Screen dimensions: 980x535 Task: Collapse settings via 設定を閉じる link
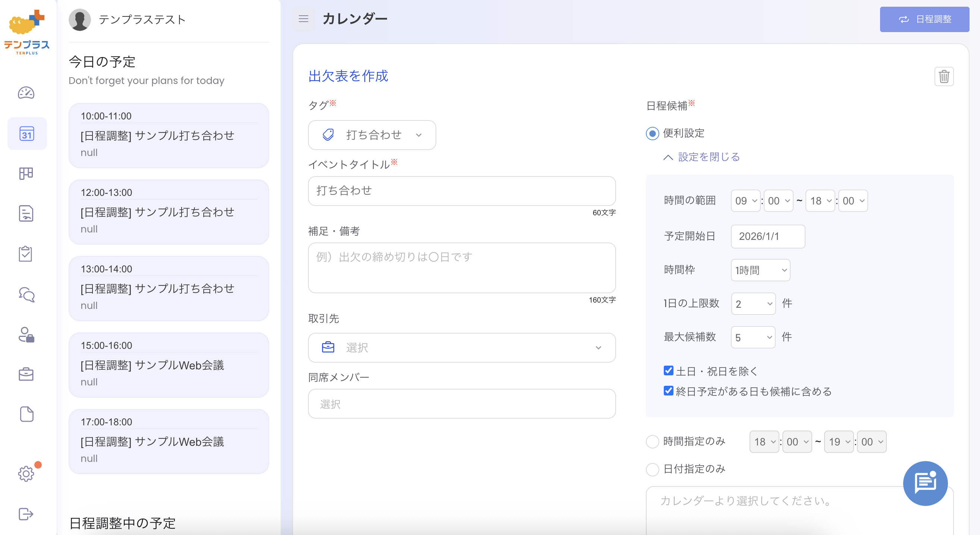click(x=708, y=157)
